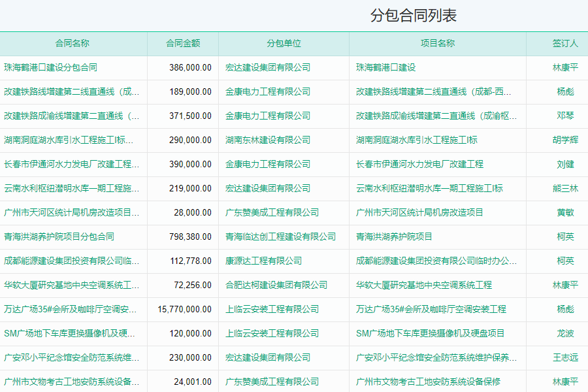Open project 长春市伊通河水力发电厂改建工程

click(419, 164)
